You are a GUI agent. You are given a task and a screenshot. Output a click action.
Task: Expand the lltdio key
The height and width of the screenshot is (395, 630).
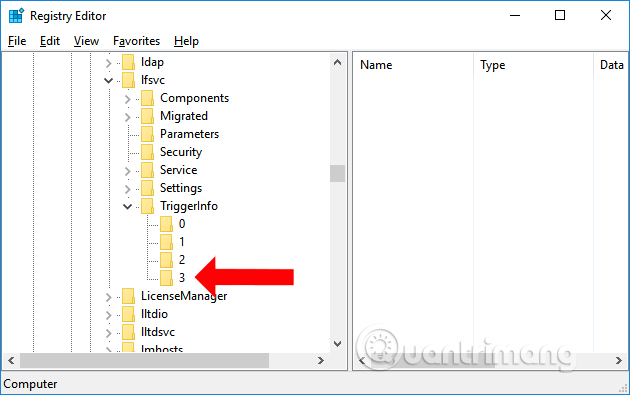108,315
